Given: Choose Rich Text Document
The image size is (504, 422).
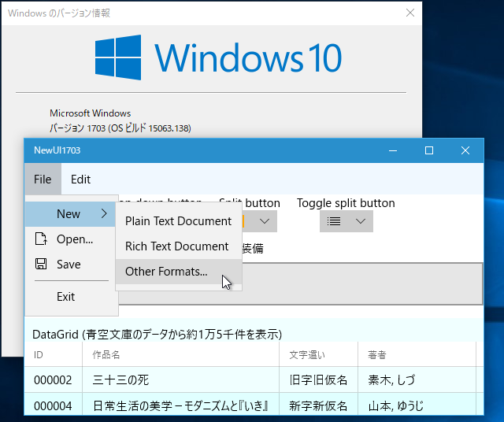Looking at the screenshot, I should (x=179, y=246).
